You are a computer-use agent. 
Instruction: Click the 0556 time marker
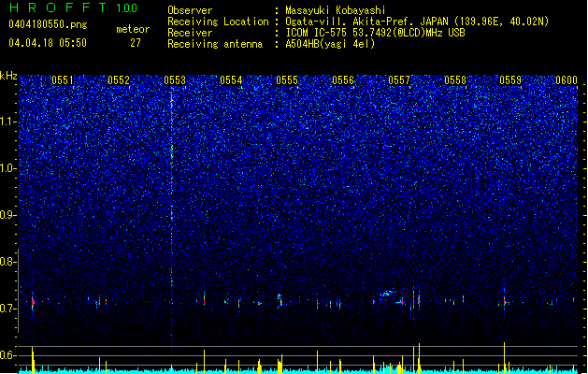click(x=343, y=80)
